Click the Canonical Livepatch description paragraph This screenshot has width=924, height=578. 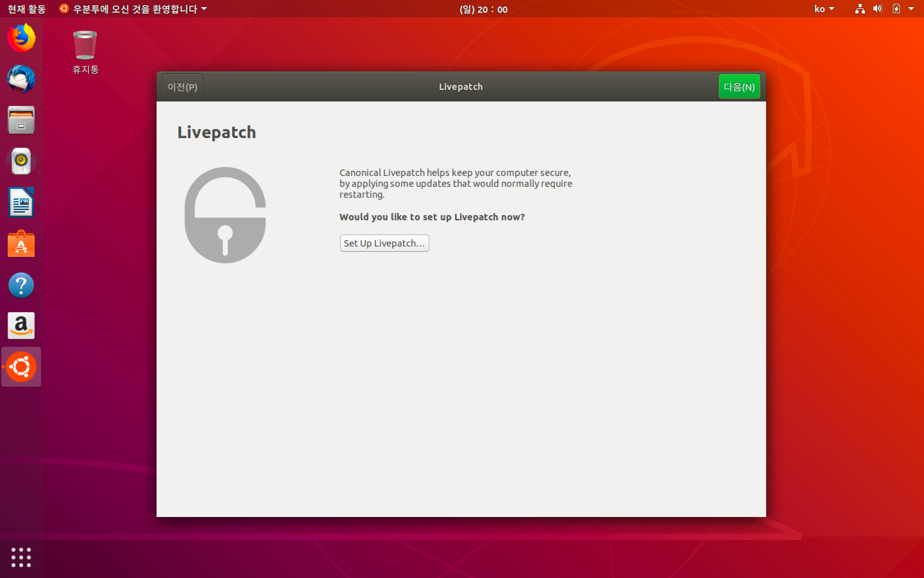pos(456,183)
